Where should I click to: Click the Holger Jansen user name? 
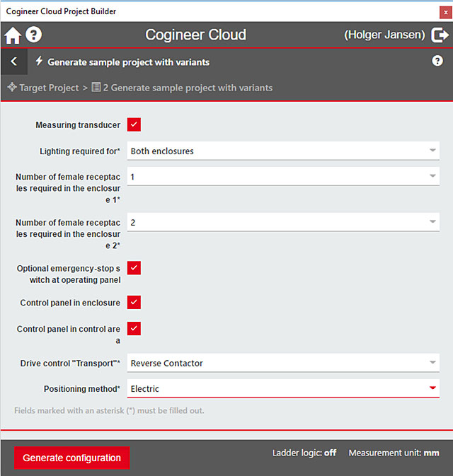(x=384, y=35)
